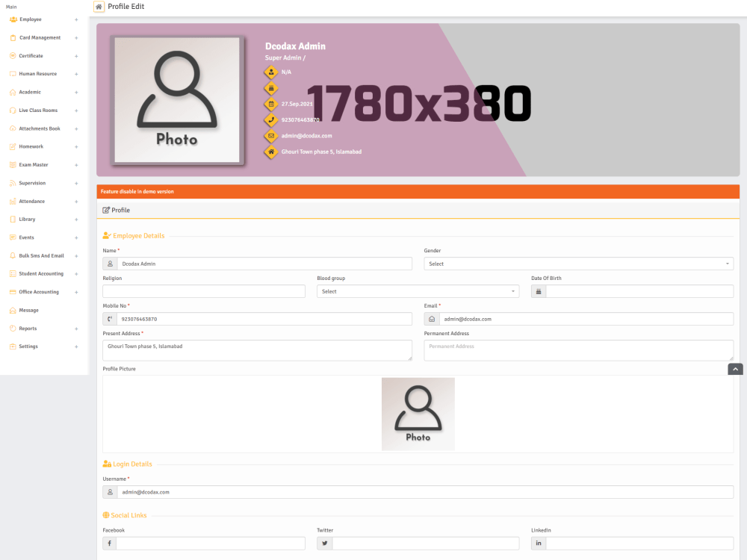Click the Feature disable in demo version alert
This screenshot has height=560, width=747.
(418, 191)
